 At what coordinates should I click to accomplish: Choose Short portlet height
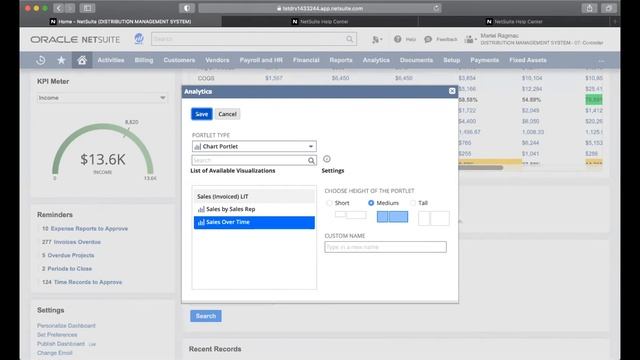(x=329, y=203)
